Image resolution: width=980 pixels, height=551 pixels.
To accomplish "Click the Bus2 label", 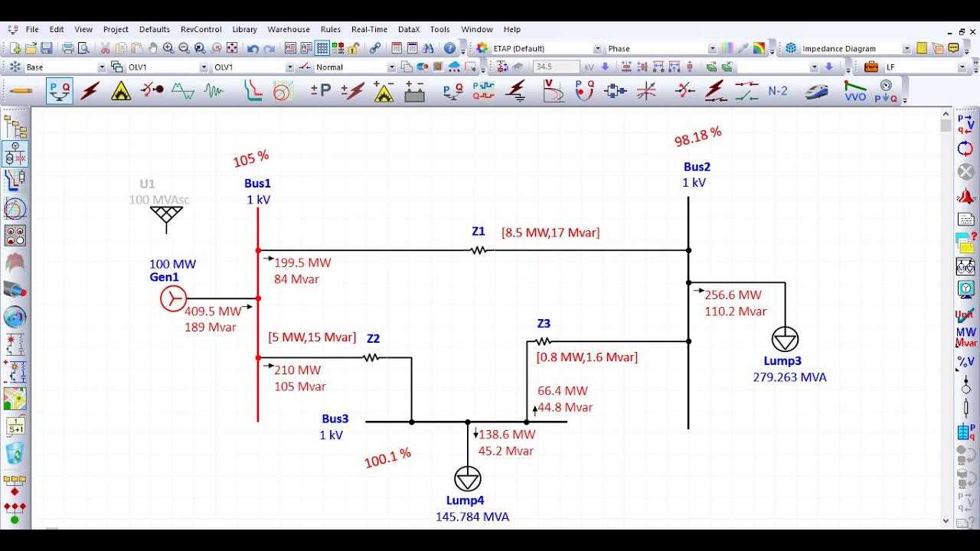I will pos(697,167).
